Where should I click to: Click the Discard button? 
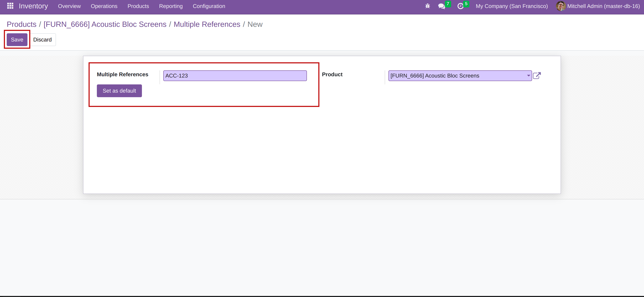[x=42, y=40]
